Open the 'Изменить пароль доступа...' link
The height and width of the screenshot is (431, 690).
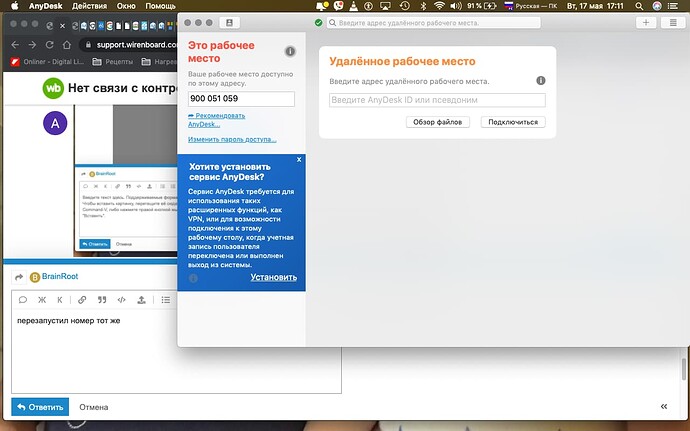(232, 140)
